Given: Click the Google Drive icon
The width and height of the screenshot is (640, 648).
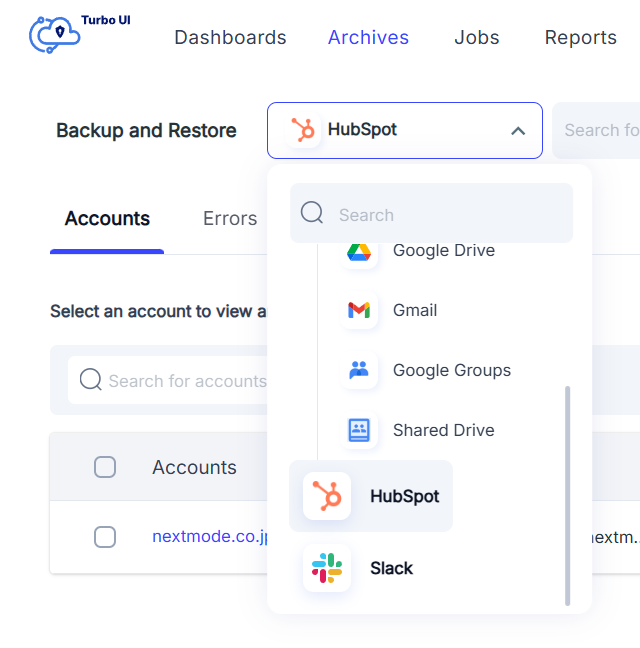Looking at the screenshot, I should (x=359, y=251).
